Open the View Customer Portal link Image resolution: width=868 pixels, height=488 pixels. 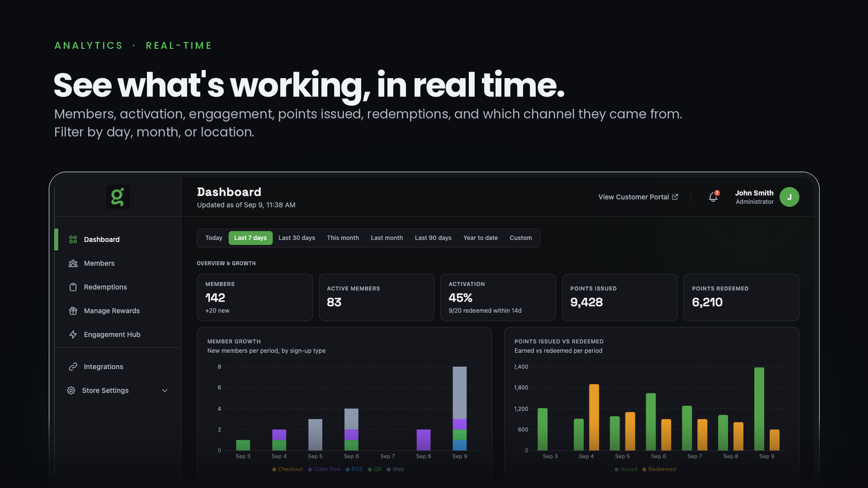click(x=638, y=197)
